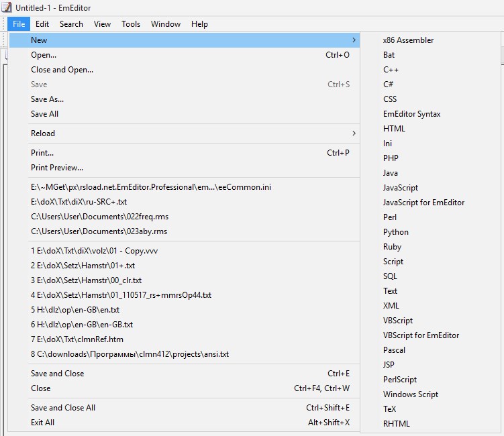
Task: Create new C# file
Action: click(x=431, y=85)
